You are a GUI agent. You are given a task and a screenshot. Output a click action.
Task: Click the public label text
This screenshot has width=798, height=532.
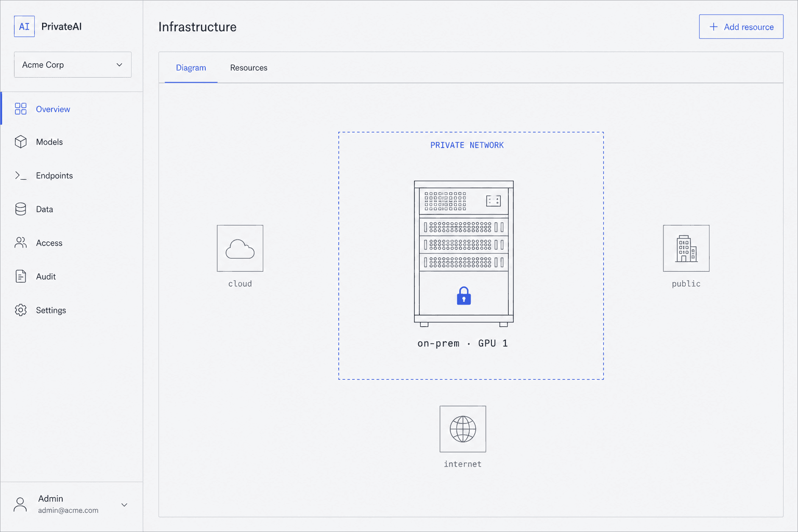tap(686, 284)
